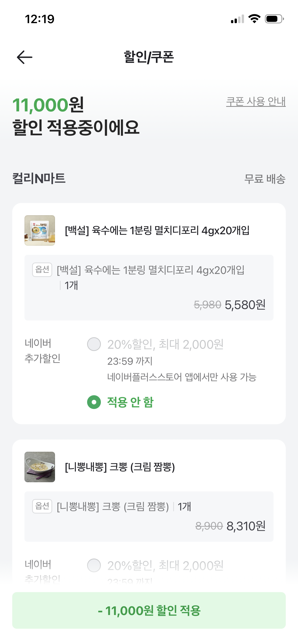Screen dimensions: 298x644
Task: Open the 쿠폰 사용 안내 link
Action: click(256, 102)
